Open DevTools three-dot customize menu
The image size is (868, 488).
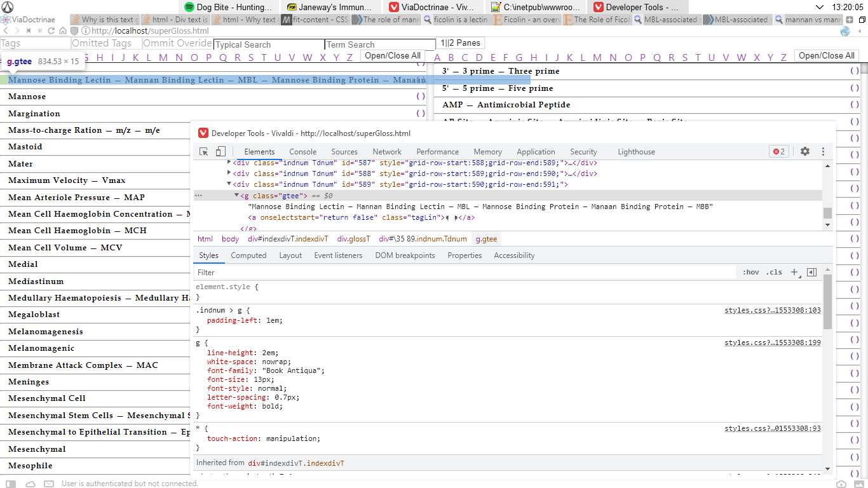click(823, 151)
